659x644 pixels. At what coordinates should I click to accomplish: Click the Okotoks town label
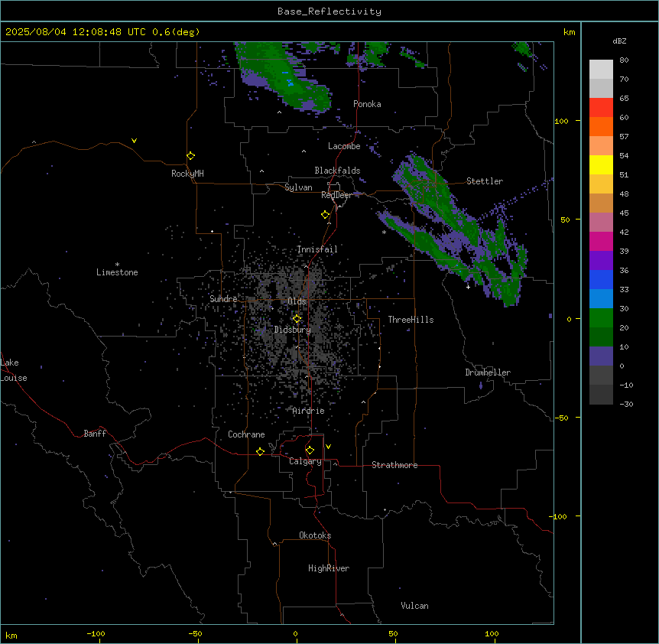coord(315,535)
